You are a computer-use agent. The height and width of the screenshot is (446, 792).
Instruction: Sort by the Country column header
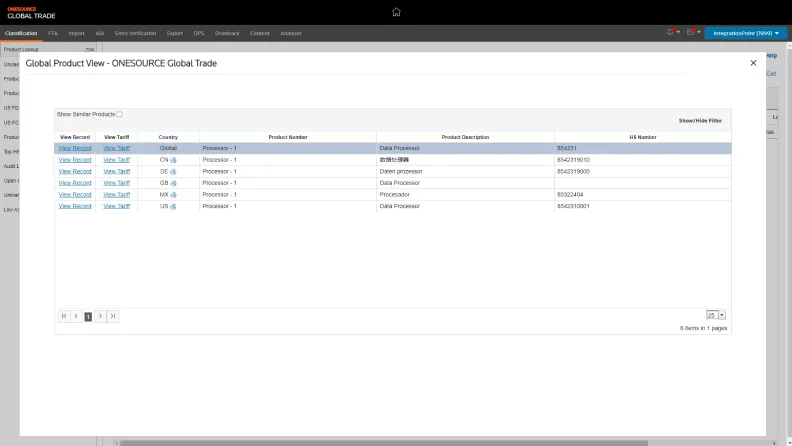point(168,137)
